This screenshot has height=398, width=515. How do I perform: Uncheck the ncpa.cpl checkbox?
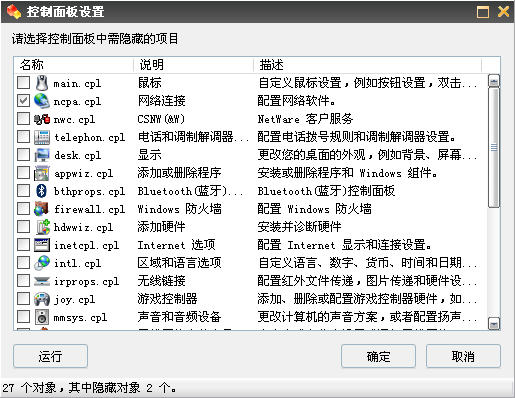pyautogui.click(x=23, y=100)
